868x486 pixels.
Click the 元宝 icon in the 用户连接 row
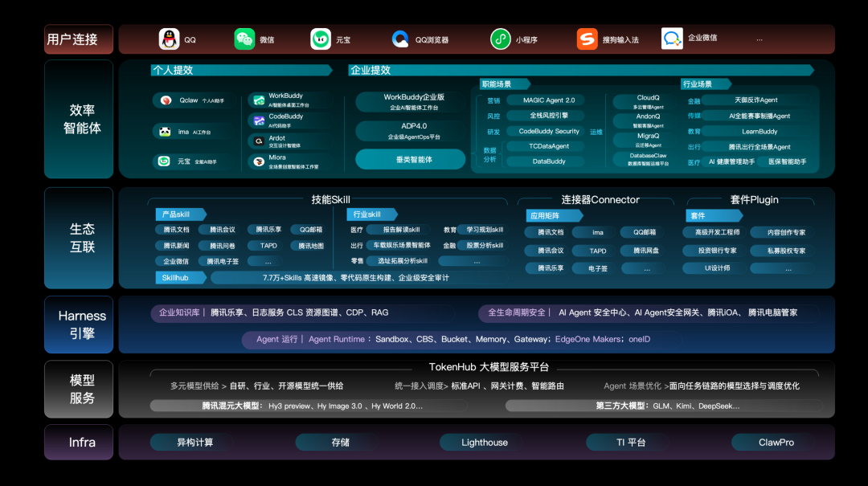point(321,39)
